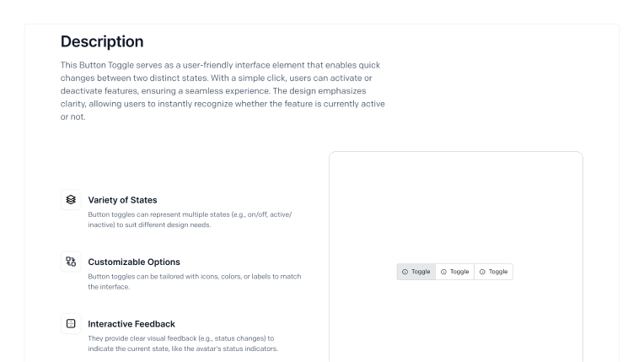
Task: Click the Description heading
Action: click(102, 41)
